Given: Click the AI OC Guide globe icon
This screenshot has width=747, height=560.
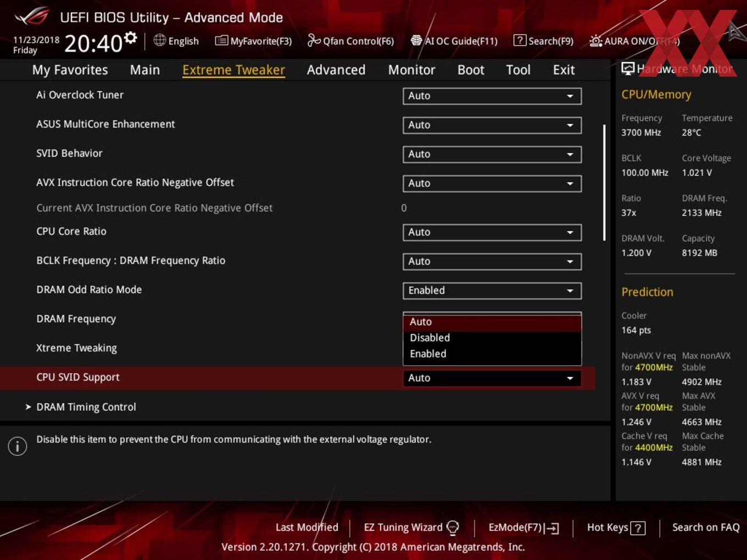Looking at the screenshot, I should tap(416, 41).
